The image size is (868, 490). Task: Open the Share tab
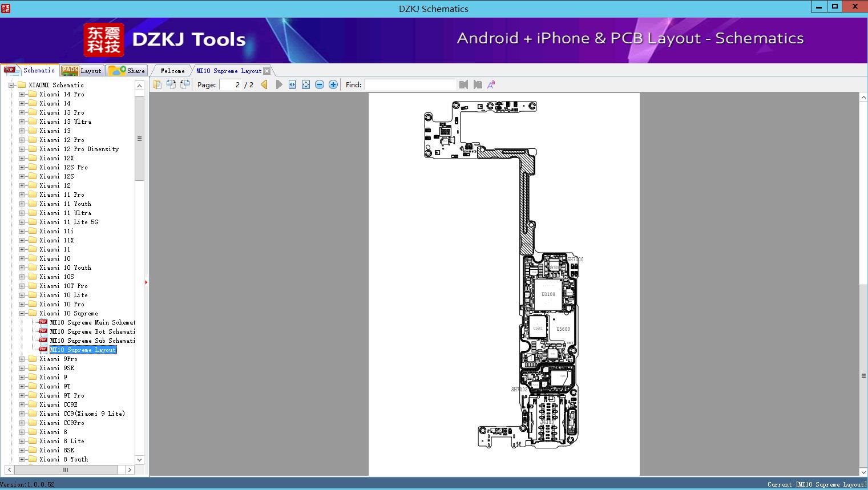[x=127, y=70]
